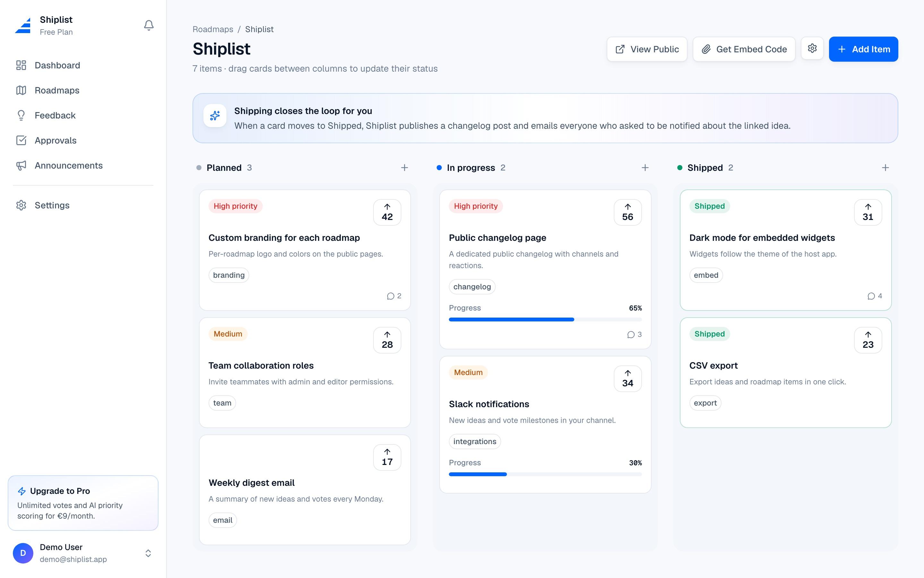Upvote CSV export card
Viewport: 924px width, 578px height.
click(x=868, y=340)
